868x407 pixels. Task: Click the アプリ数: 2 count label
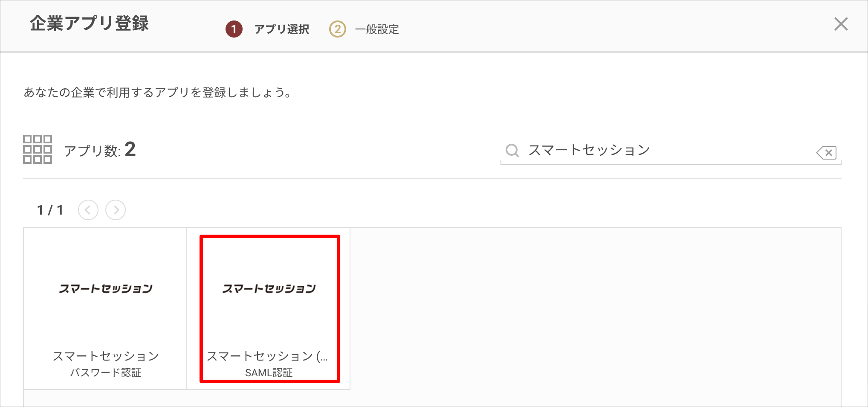(x=100, y=150)
